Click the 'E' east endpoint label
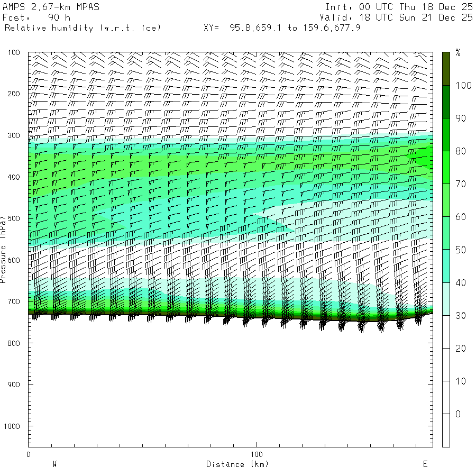Screen dimensions: 476x476 pyautogui.click(x=425, y=464)
